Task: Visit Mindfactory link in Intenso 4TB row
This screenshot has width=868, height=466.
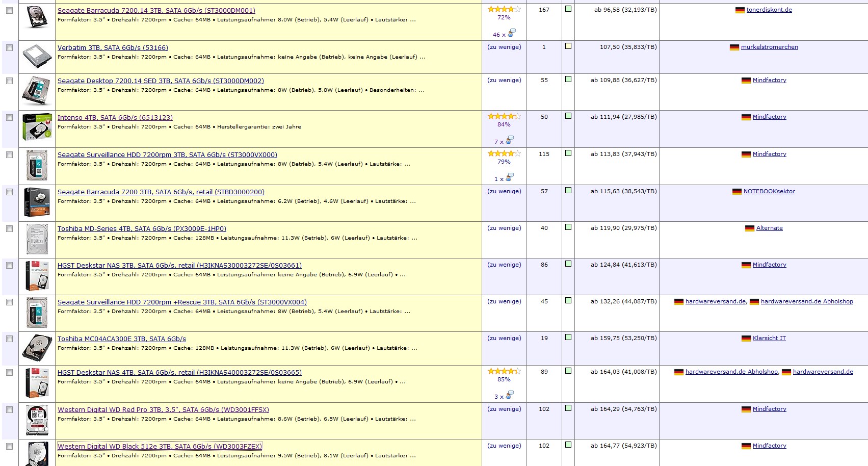Action: pos(770,117)
